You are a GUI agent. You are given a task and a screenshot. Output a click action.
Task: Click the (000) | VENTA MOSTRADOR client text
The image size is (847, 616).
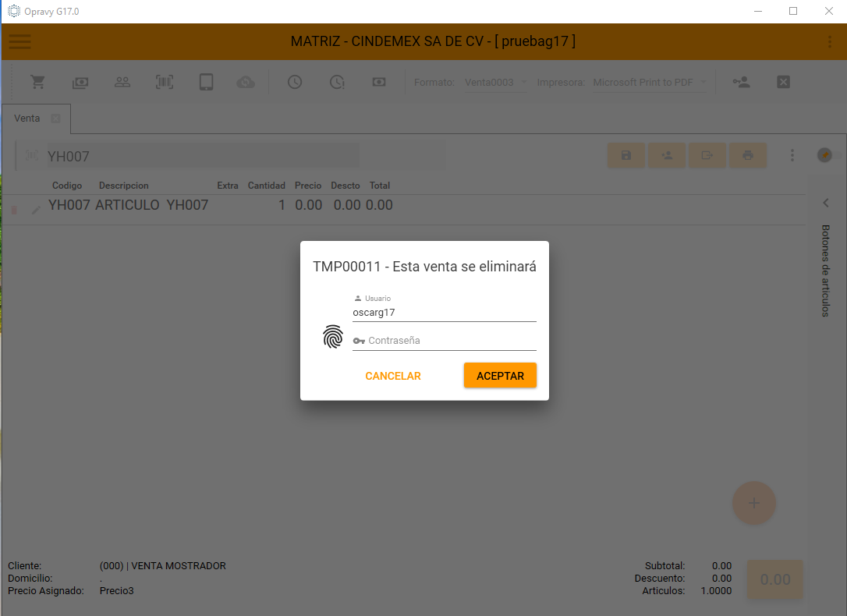[x=162, y=566]
